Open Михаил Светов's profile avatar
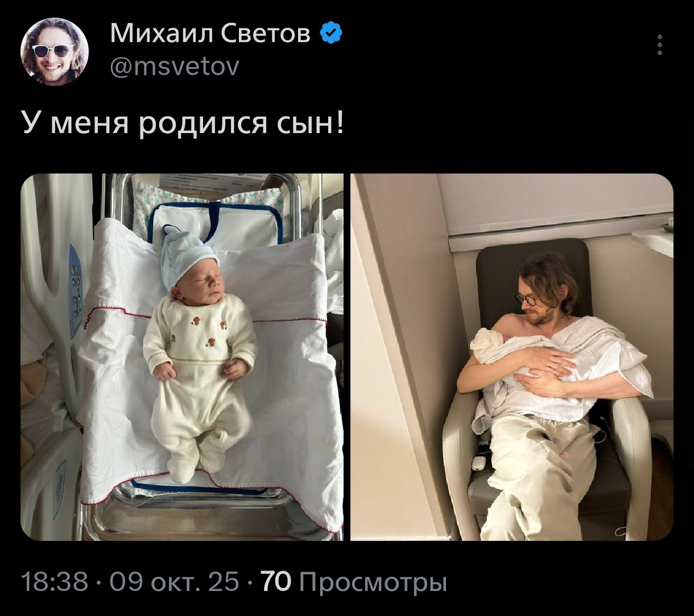 pyautogui.click(x=54, y=52)
